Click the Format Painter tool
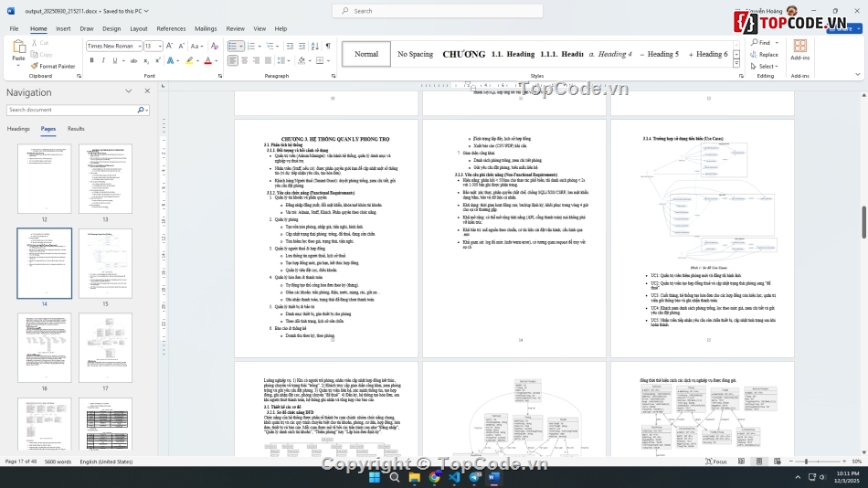Viewport: 868px width, 488px height. point(56,66)
